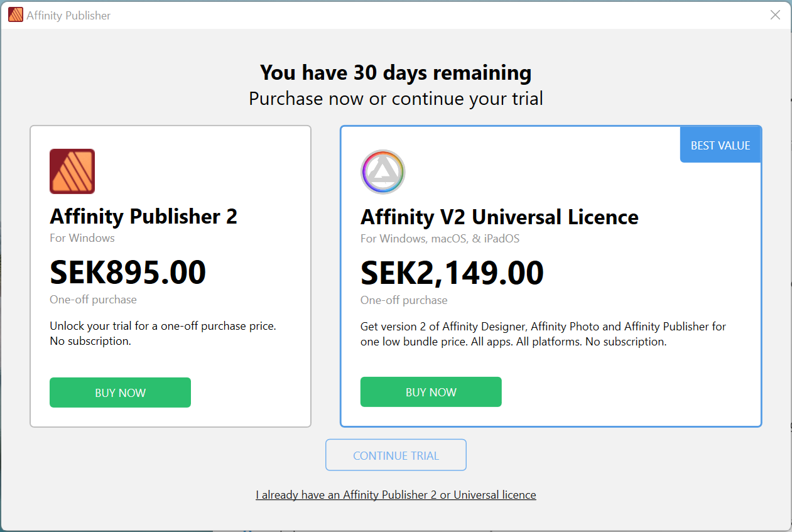Click the SEK895.00 price text
The image size is (792, 532).
coord(128,272)
